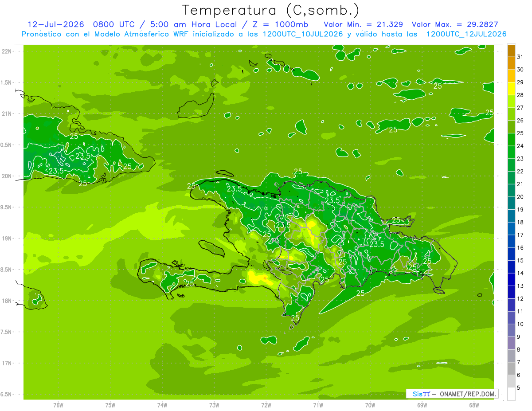Image resolution: width=532 pixels, height=411 pixels.
Task: Pick the blue legend swatch between 16 and 17
Action: 511,241
